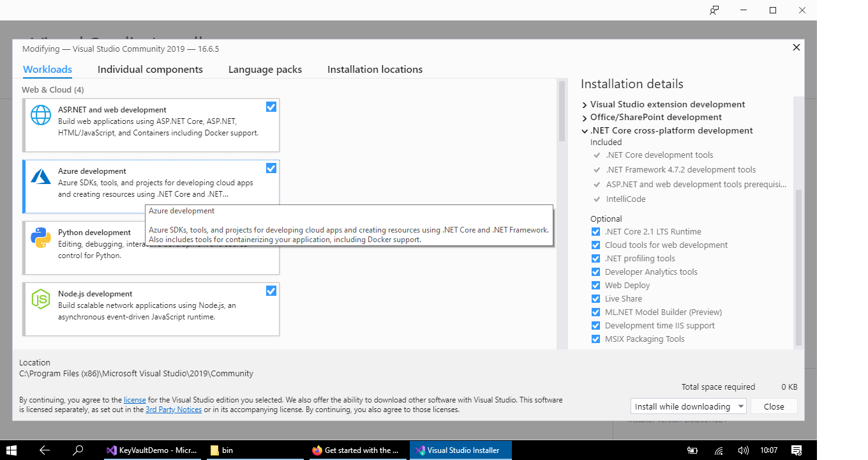
Task: Uncheck ASP.NET and web development workload
Action: tap(271, 107)
